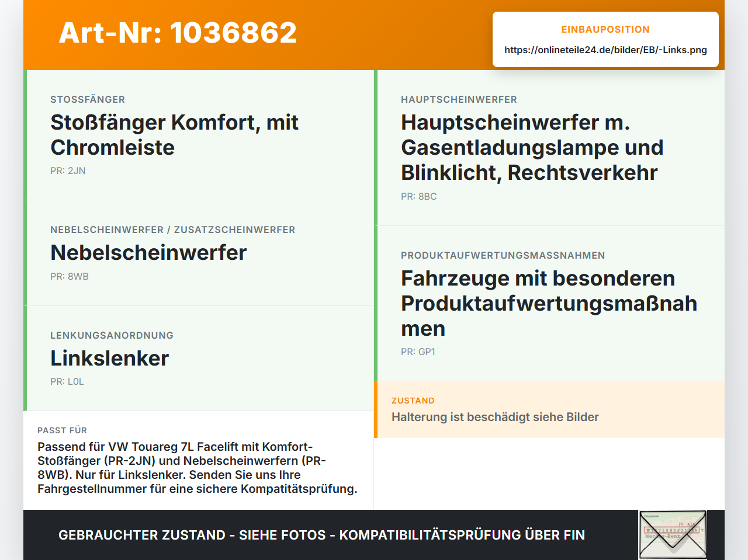The image size is (748, 560).
Task: Select the Nebelscheinwerfer PR 8WB card
Action: coord(199,253)
